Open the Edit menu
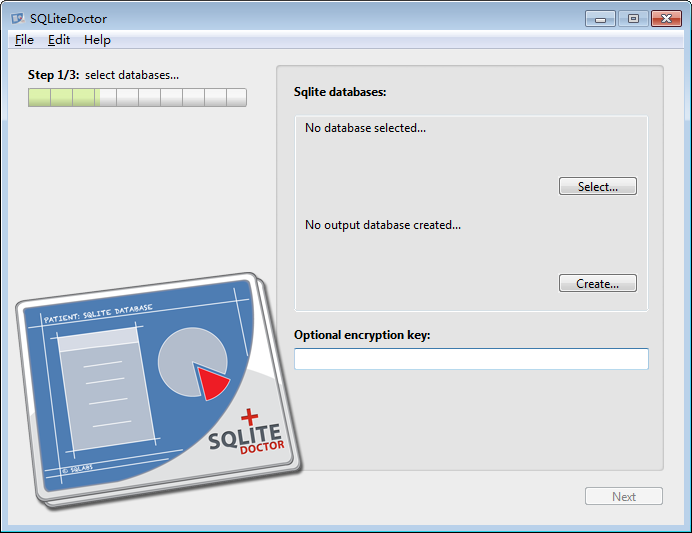The height and width of the screenshot is (533, 692). [x=59, y=40]
